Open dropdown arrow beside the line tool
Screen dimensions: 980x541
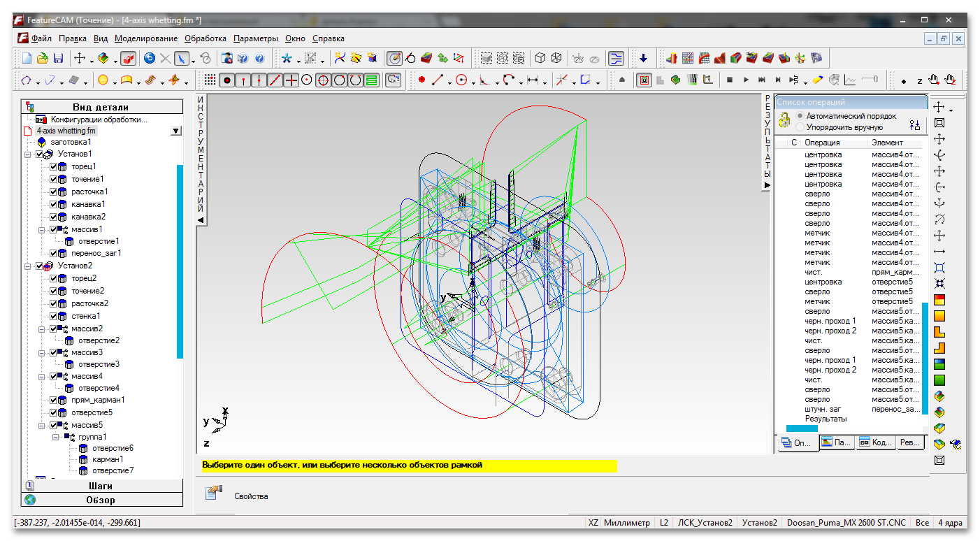[449, 82]
